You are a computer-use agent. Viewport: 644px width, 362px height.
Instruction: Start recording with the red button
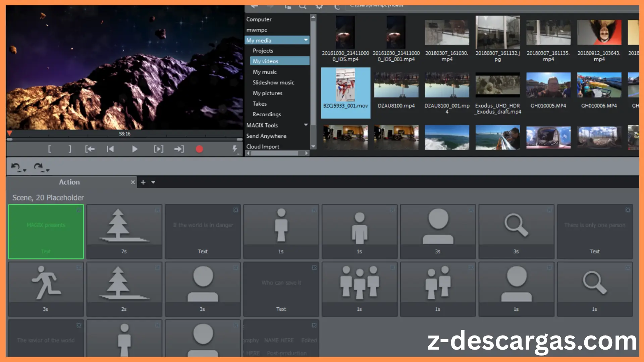[199, 149]
